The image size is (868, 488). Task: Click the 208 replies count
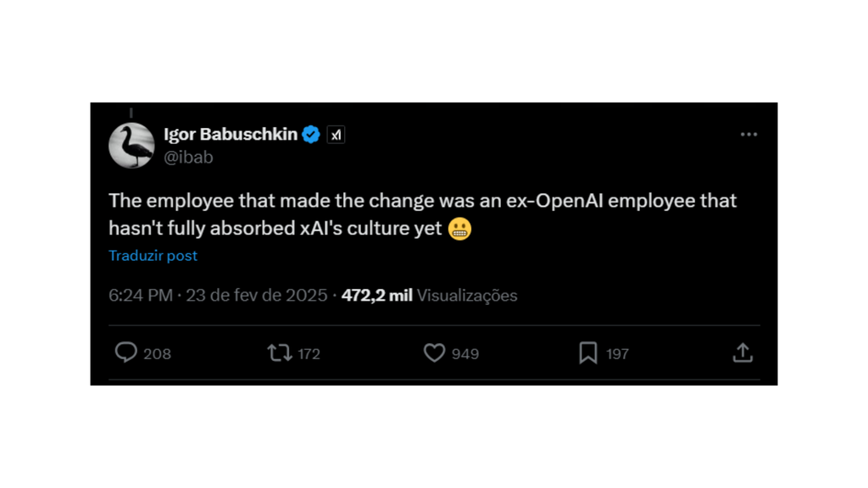[157, 354]
